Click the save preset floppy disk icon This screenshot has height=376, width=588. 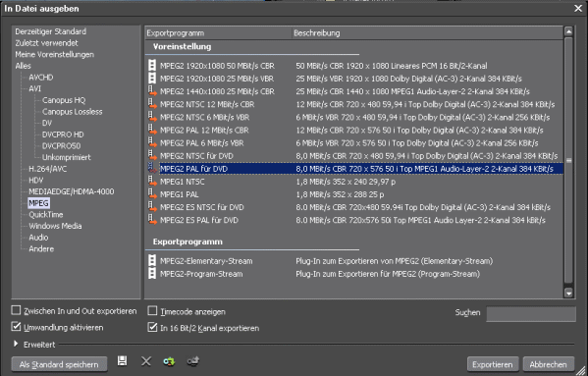pos(122,361)
